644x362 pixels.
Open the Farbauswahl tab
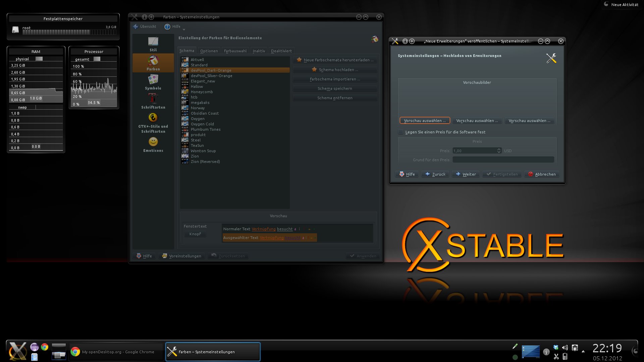(x=235, y=51)
